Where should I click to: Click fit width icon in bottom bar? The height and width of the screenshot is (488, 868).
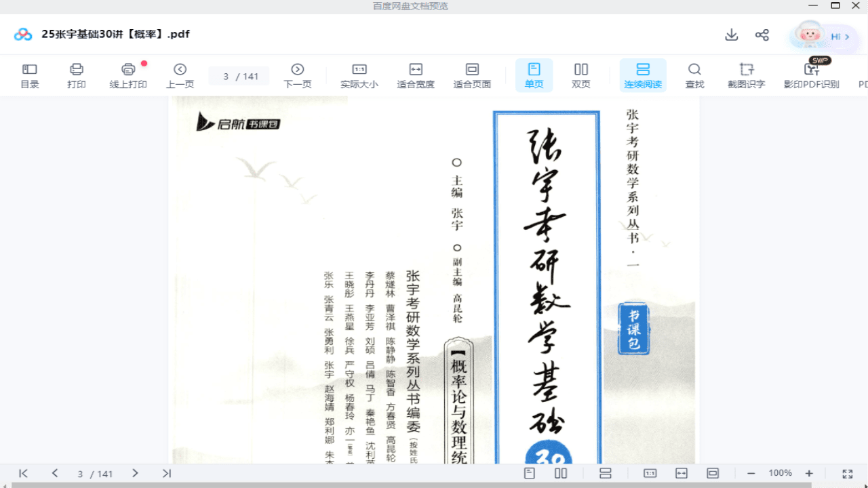point(682,473)
